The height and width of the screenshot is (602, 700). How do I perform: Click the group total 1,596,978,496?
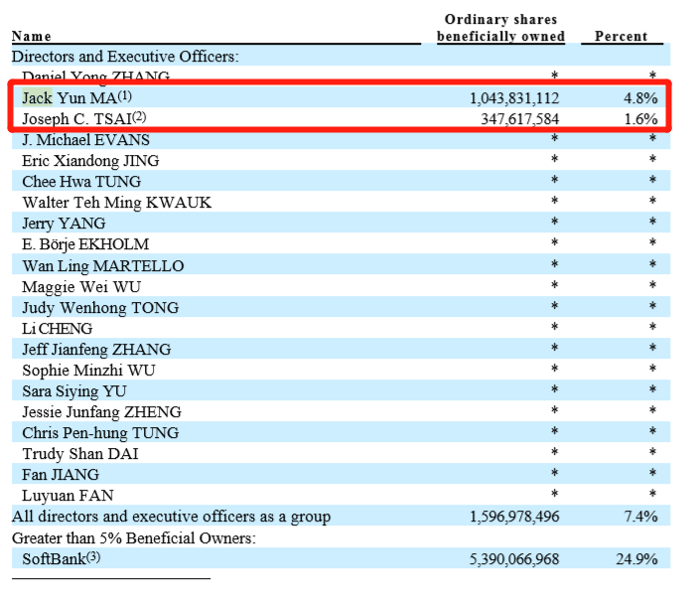click(x=514, y=517)
